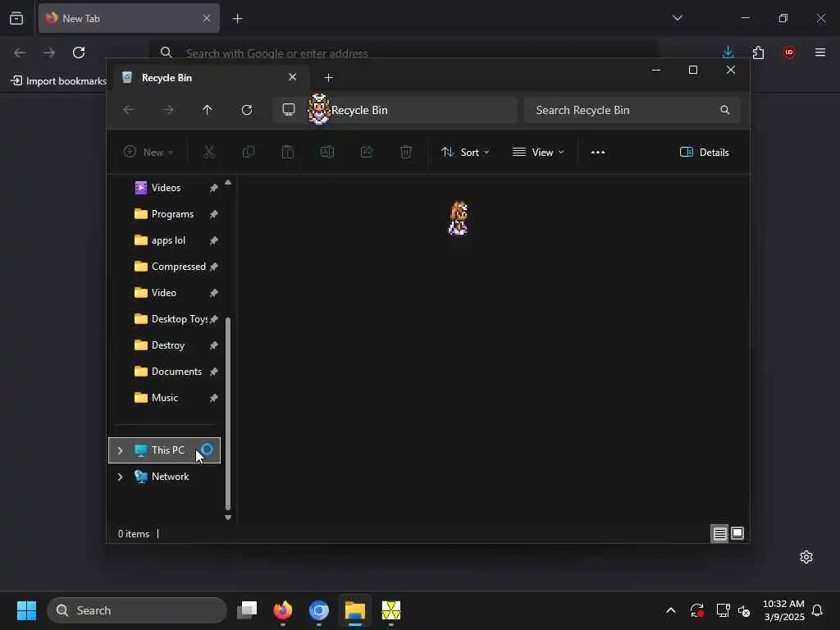Click the Recycle Bin address breadcrumb
840x630 pixels.
(359, 110)
